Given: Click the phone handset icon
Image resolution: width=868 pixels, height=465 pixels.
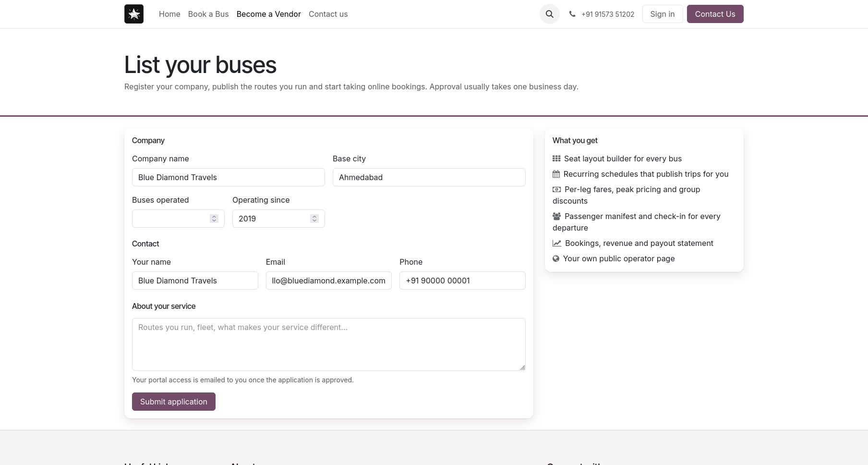Looking at the screenshot, I should pyautogui.click(x=572, y=14).
